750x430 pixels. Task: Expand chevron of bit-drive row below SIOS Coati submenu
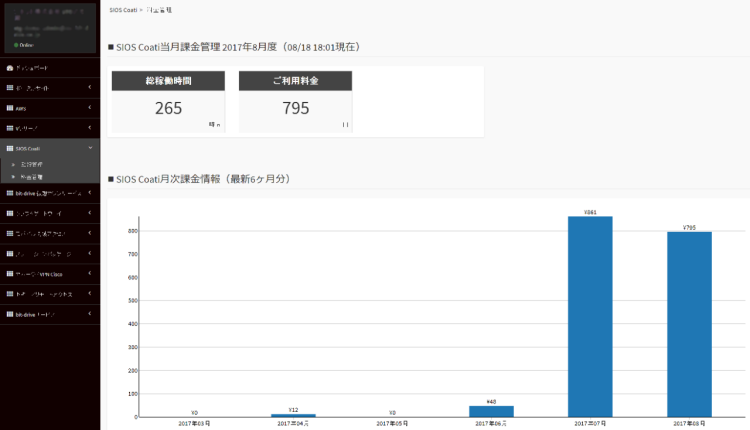tap(89, 193)
